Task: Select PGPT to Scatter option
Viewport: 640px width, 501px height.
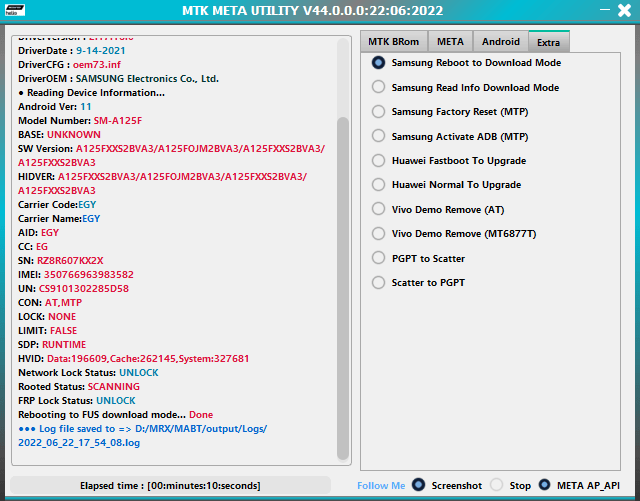Action: tap(418, 258)
